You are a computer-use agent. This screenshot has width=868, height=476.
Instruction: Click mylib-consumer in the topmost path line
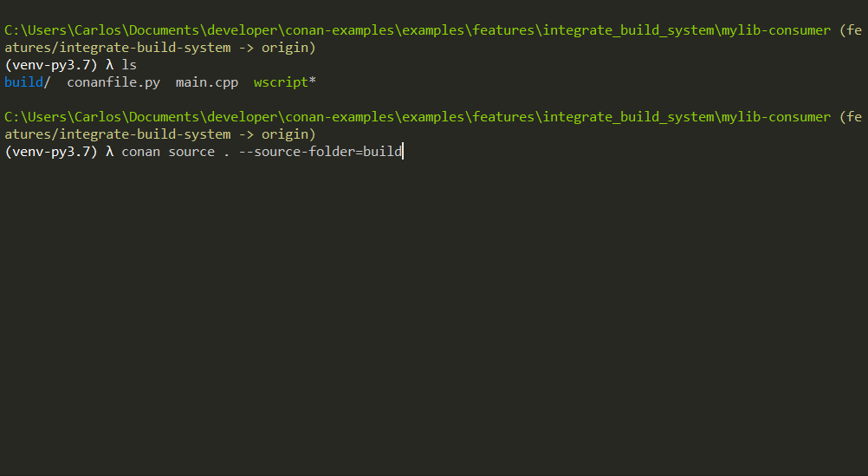pyautogui.click(x=775, y=30)
